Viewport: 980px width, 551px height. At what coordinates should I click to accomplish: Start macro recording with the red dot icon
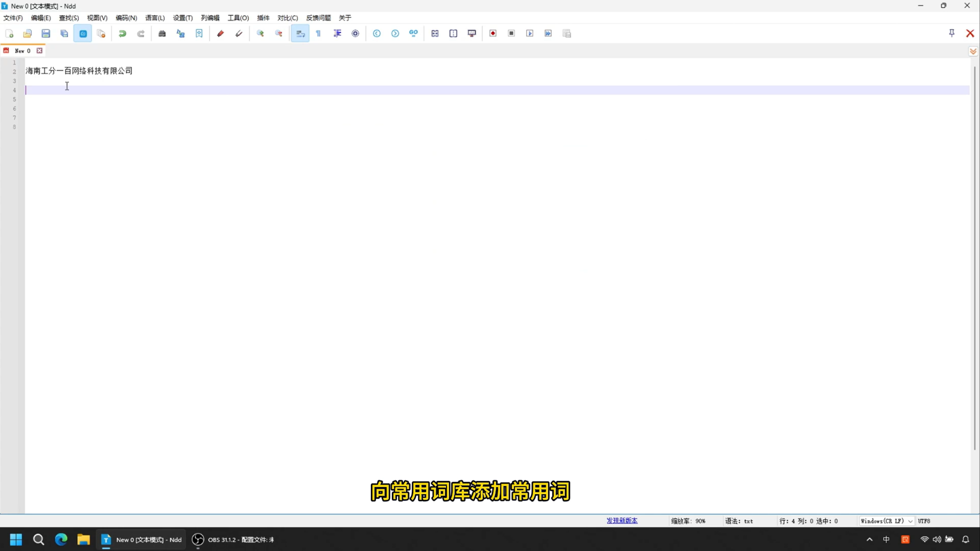click(493, 33)
